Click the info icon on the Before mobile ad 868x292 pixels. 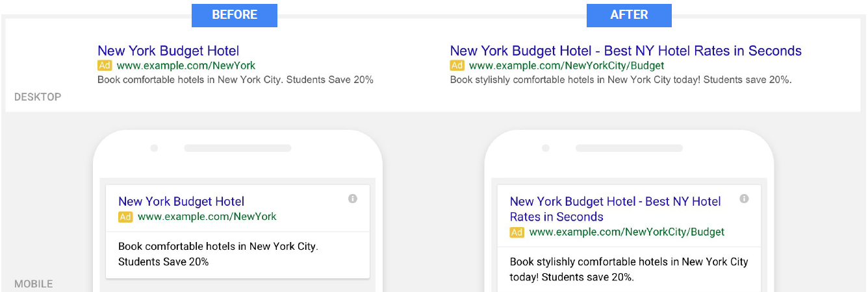coord(353,199)
